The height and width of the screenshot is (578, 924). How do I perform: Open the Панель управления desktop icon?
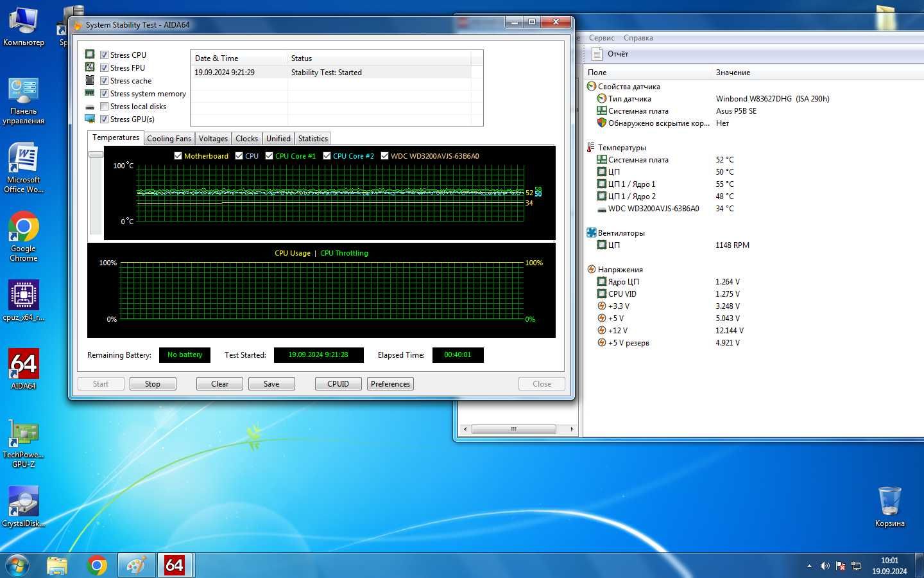point(24,101)
